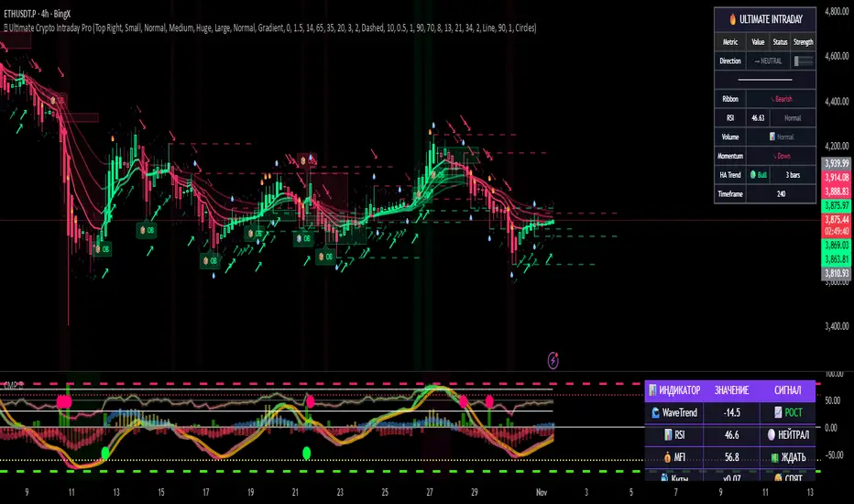This screenshot has height=504, width=854.
Task: Click the 3,914.08 red price label
Action: (x=836, y=178)
